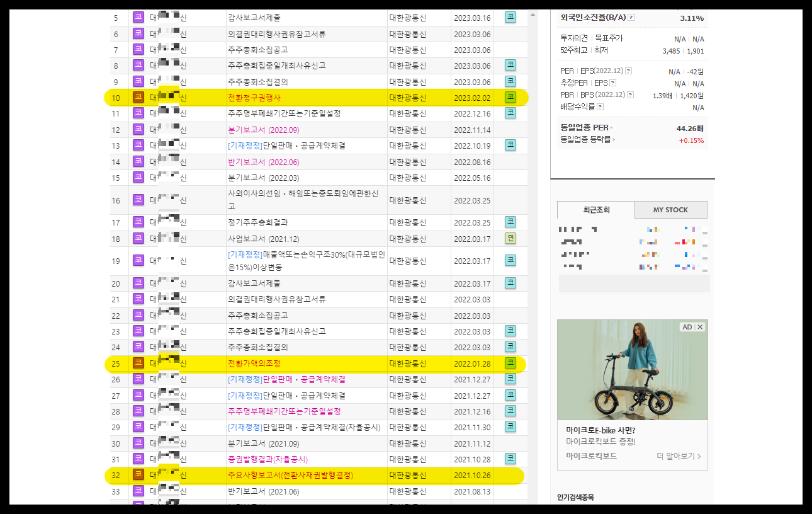The image size is (812, 514).
Task: Click the 연 icon beside 사업보고서 (2021.12)
Action: [510, 238]
